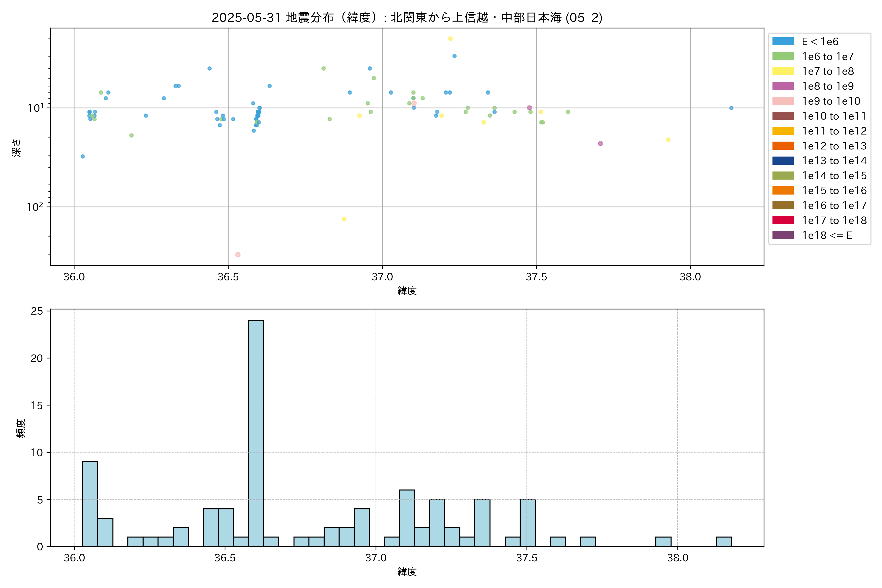
Task: Click the 緯度 label under the scatter plot
Action: coord(407,291)
